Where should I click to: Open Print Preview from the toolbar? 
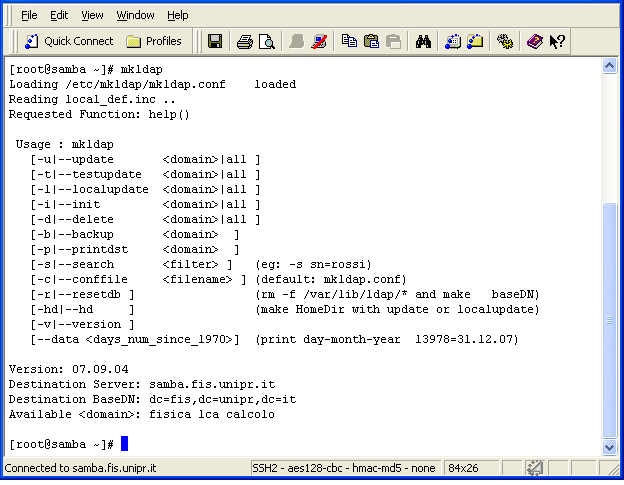tap(266, 42)
